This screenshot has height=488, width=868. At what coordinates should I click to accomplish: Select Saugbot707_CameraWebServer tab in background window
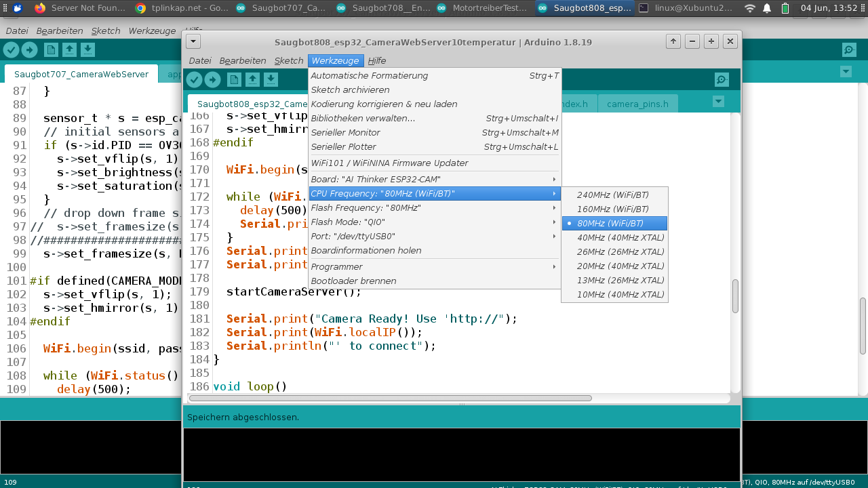(81, 74)
